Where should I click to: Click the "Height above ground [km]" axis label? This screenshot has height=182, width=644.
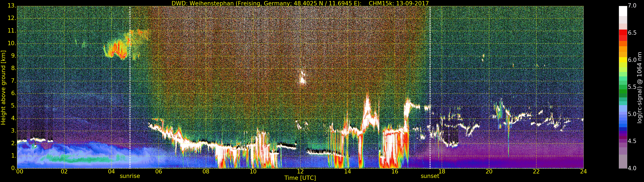[3, 88]
